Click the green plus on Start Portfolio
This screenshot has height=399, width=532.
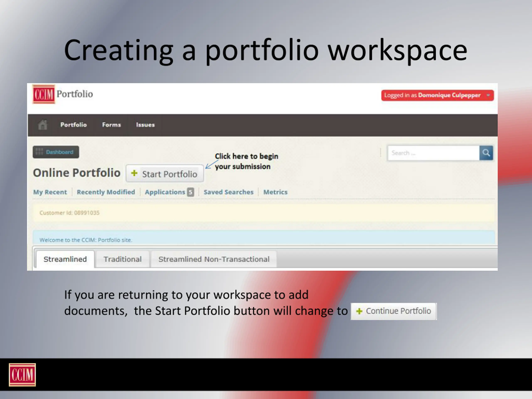[x=134, y=173]
